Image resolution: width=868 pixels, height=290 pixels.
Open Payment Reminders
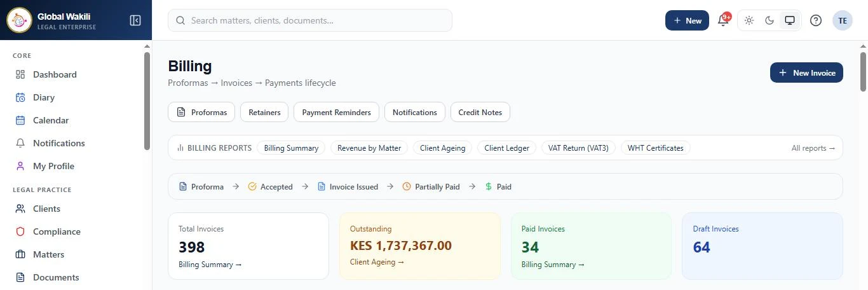336,112
